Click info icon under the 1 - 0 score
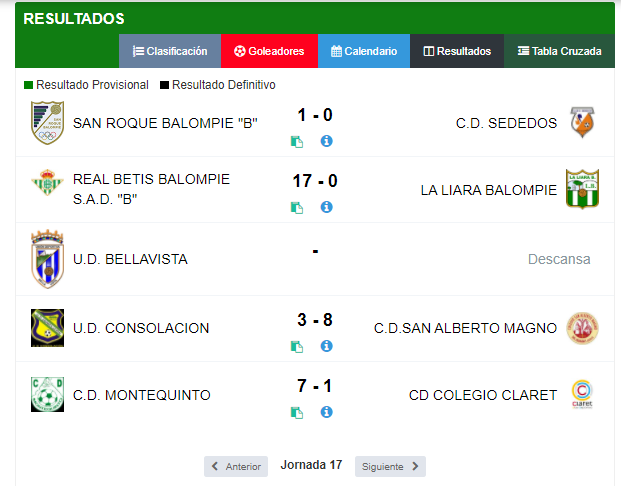The height and width of the screenshot is (486, 621). coord(326,141)
